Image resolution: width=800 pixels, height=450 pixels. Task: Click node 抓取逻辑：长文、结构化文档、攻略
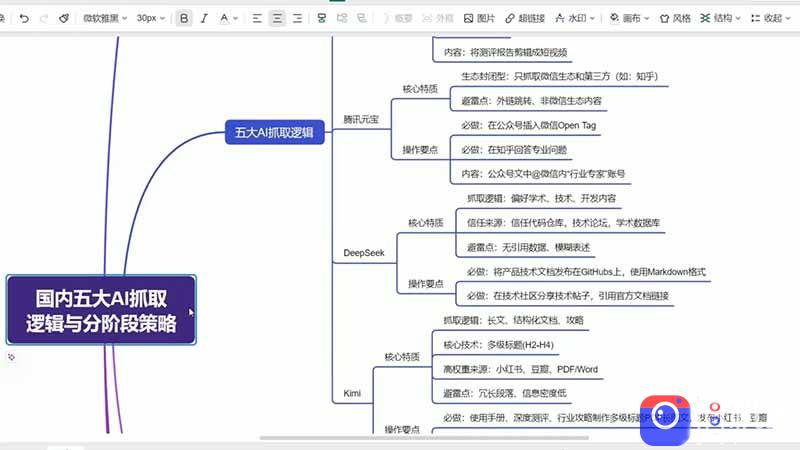513,320
